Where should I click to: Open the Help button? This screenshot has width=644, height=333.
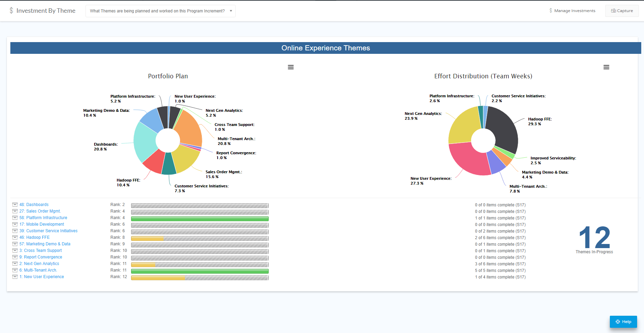[x=623, y=322]
